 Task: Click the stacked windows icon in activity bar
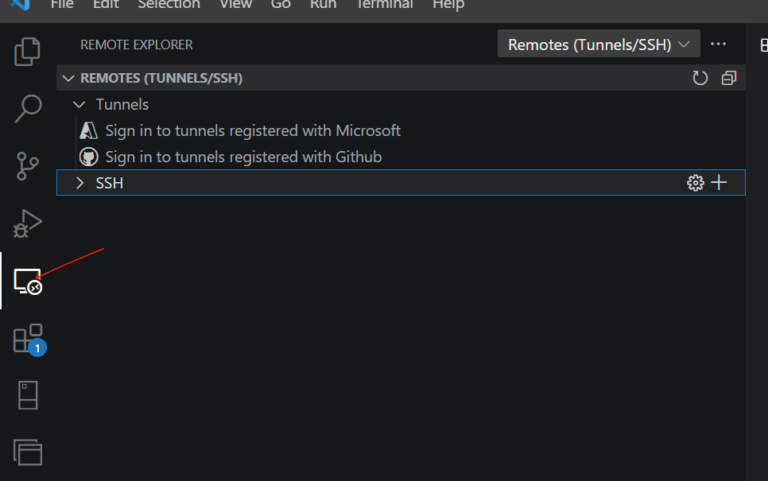point(28,452)
